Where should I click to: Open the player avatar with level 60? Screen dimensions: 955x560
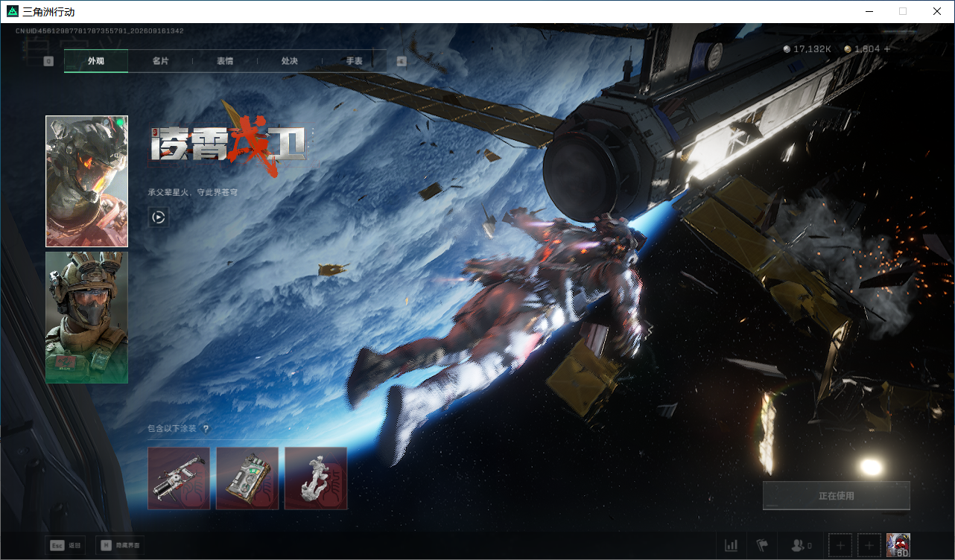click(x=898, y=545)
